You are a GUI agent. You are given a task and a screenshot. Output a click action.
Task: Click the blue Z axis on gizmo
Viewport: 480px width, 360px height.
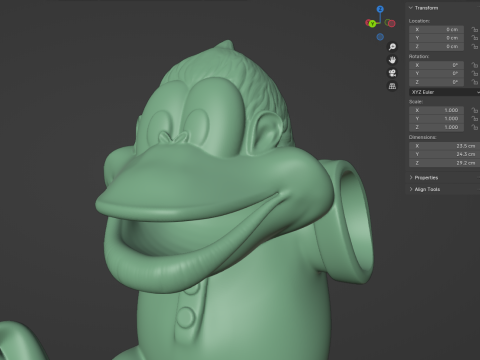380,9
